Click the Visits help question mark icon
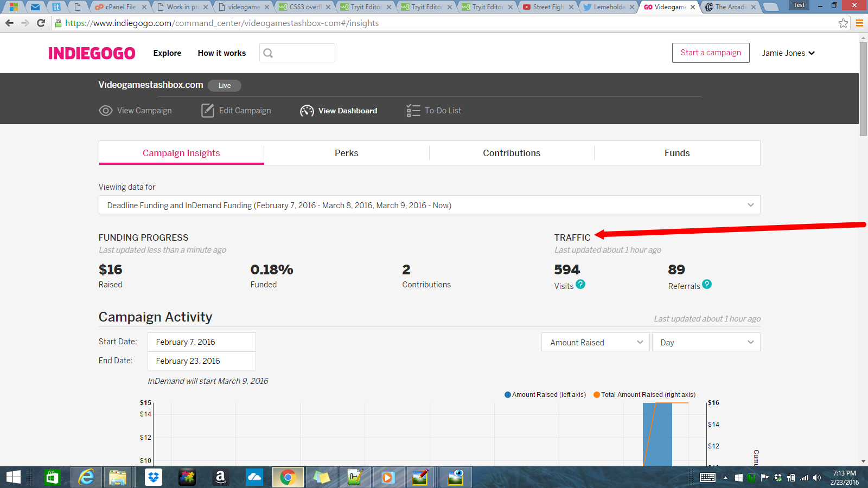This screenshot has width=868, height=488. coord(580,284)
